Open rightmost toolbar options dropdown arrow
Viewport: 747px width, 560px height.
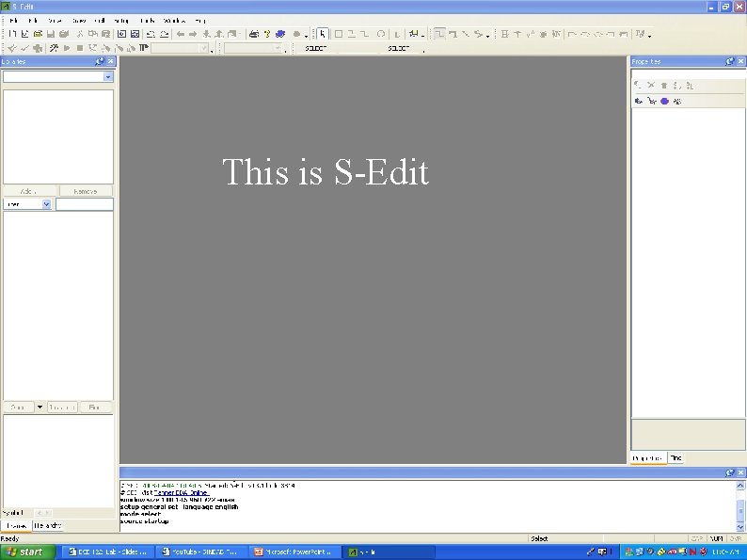(650, 36)
